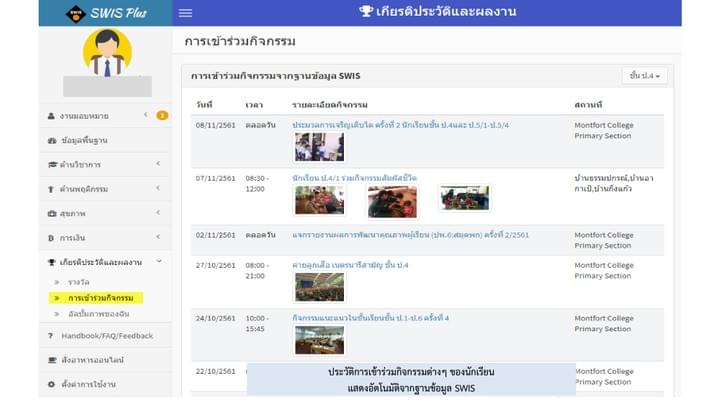This screenshot has height=405, width=720.
Task: Expand ด้านวิชาการ with its chevron
Action: point(158,164)
